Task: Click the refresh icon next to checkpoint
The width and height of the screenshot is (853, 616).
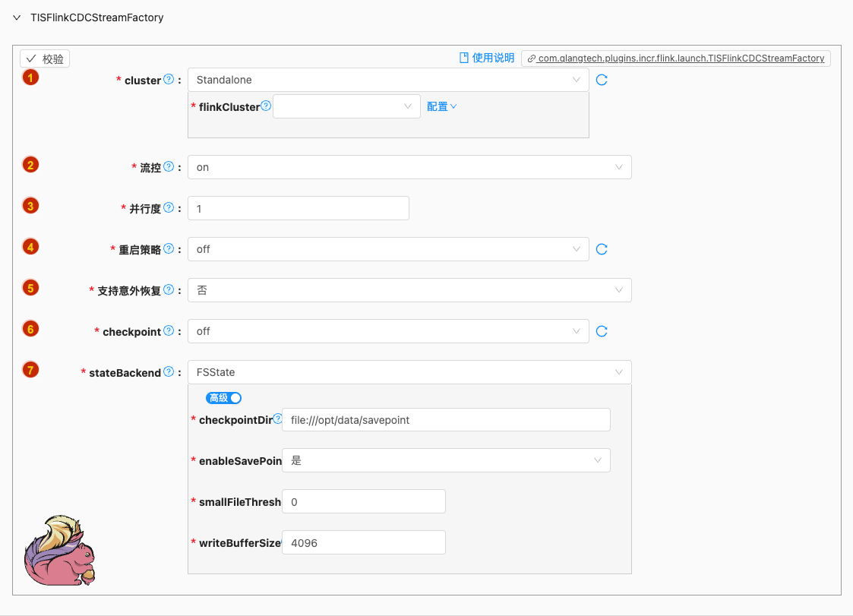Action: [x=602, y=331]
